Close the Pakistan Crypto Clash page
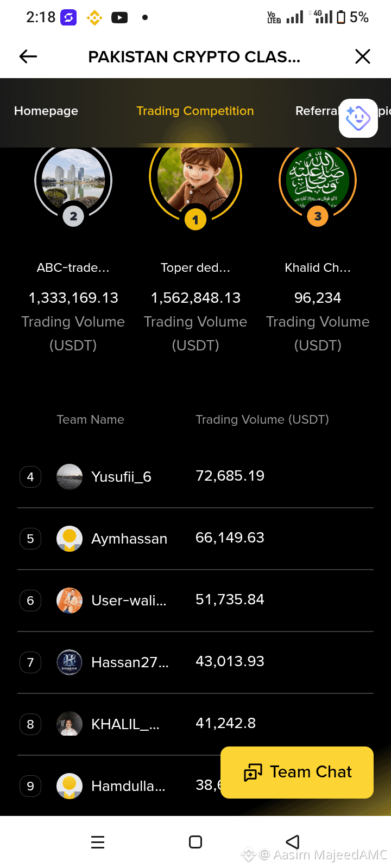The height and width of the screenshot is (868, 391). (x=363, y=56)
